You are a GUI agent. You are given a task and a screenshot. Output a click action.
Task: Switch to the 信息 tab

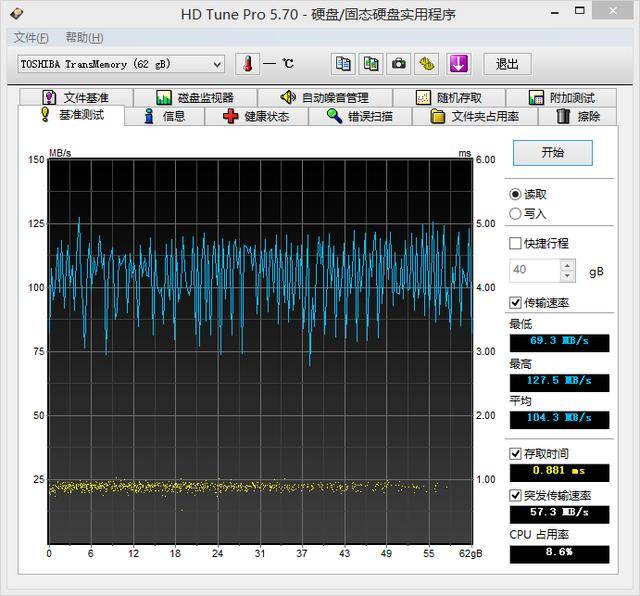point(164,116)
